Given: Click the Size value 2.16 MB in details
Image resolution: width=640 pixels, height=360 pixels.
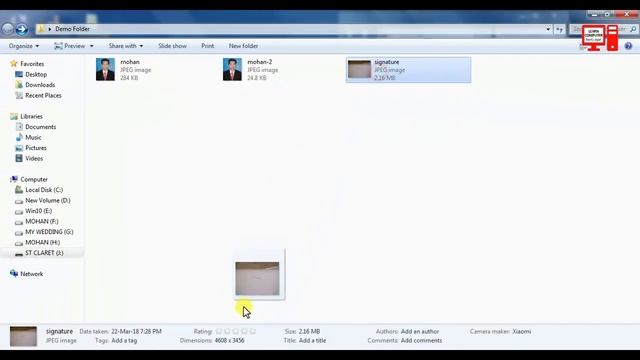Looking at the screenshot, I should (x=309, y=331).
